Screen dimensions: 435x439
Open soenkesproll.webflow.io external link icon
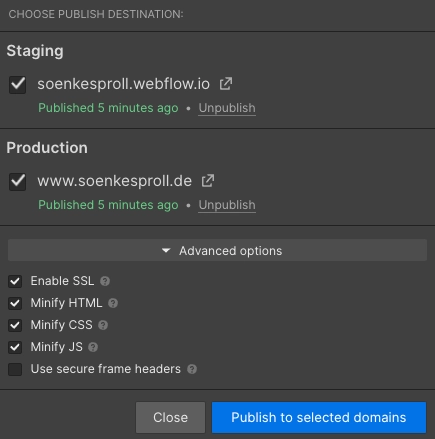click(x=226, y=84)
